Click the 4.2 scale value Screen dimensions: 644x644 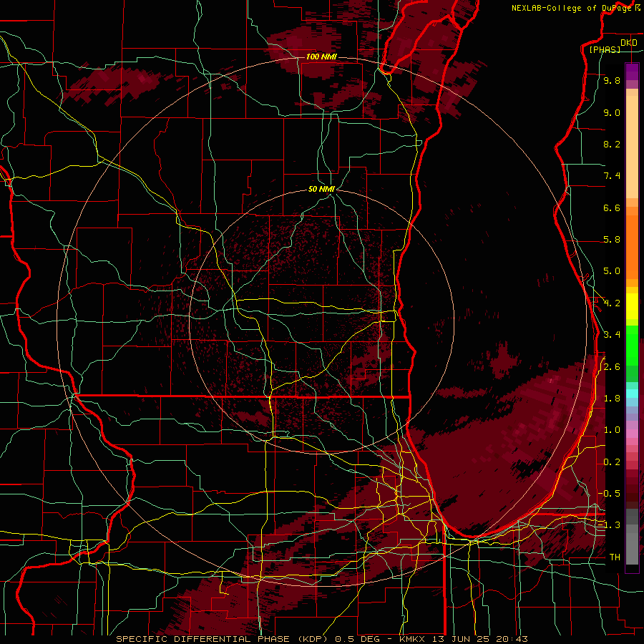pos(612,303)
